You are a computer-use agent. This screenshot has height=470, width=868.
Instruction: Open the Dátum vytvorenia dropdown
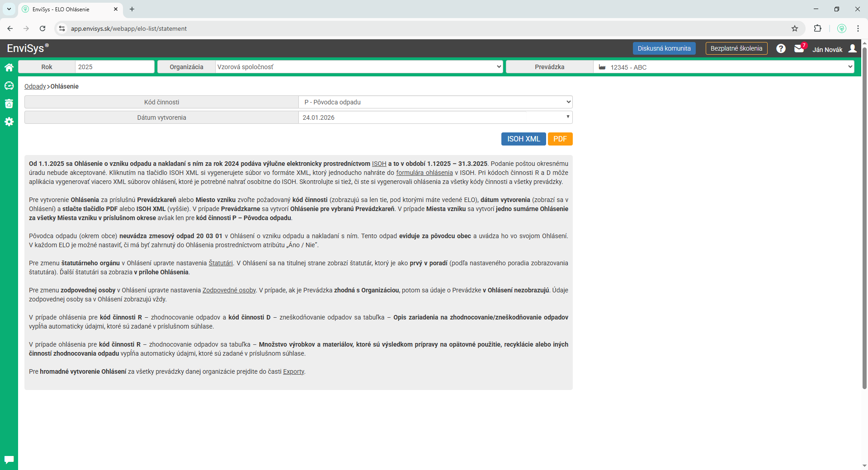[x=435, y=117]
